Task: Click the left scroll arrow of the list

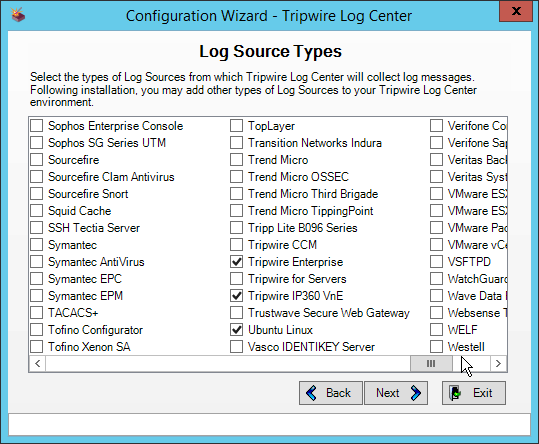Action: pyautogui.click(x=37, y=364)
